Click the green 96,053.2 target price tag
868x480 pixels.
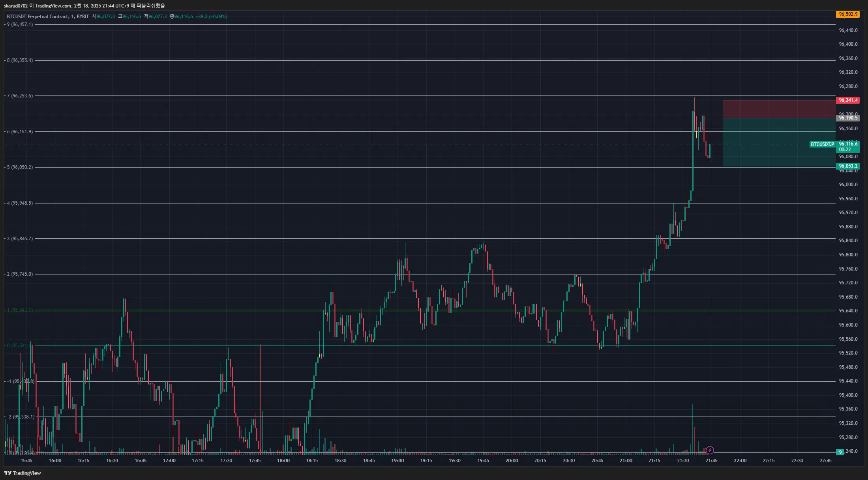pyautogui.click(x=848, y=166)
